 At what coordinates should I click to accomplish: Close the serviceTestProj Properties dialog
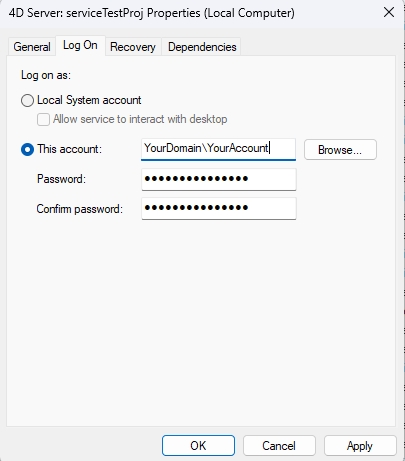(389, 13)
